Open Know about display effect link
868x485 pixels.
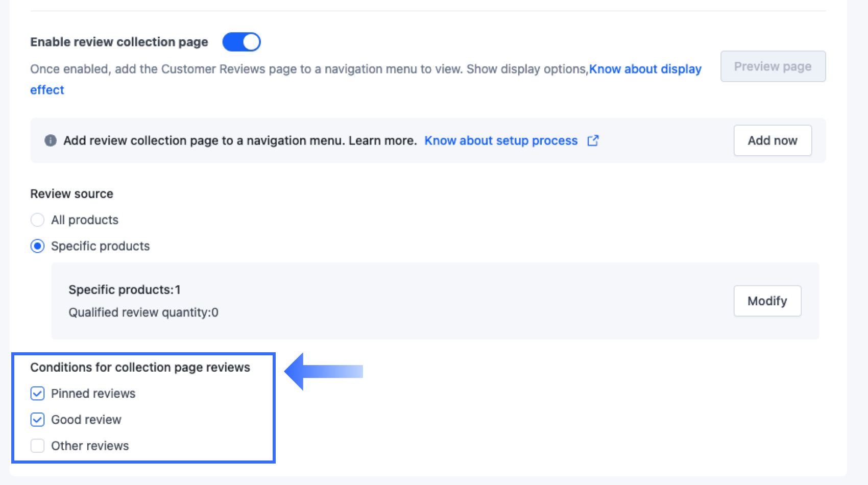tap(645, 69)
